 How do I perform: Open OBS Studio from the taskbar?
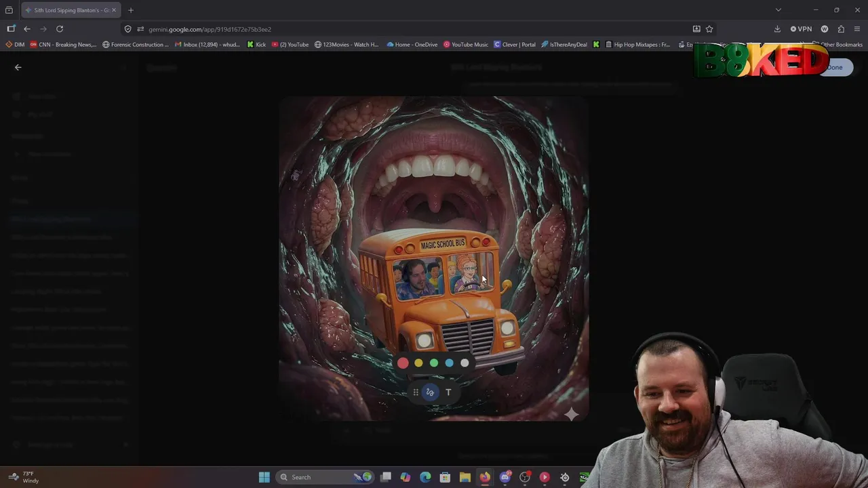524,477
